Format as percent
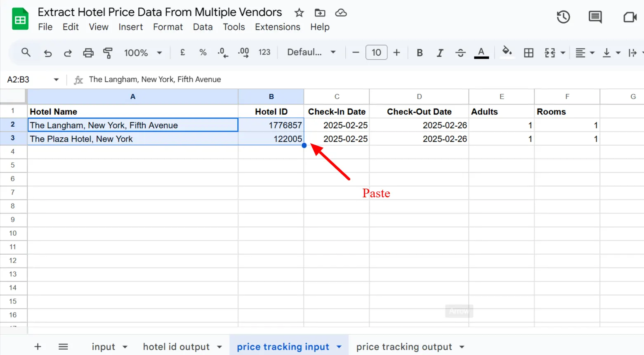Image resolution: width=644 pixels, height=355 pixels. [x=203, y=52]
